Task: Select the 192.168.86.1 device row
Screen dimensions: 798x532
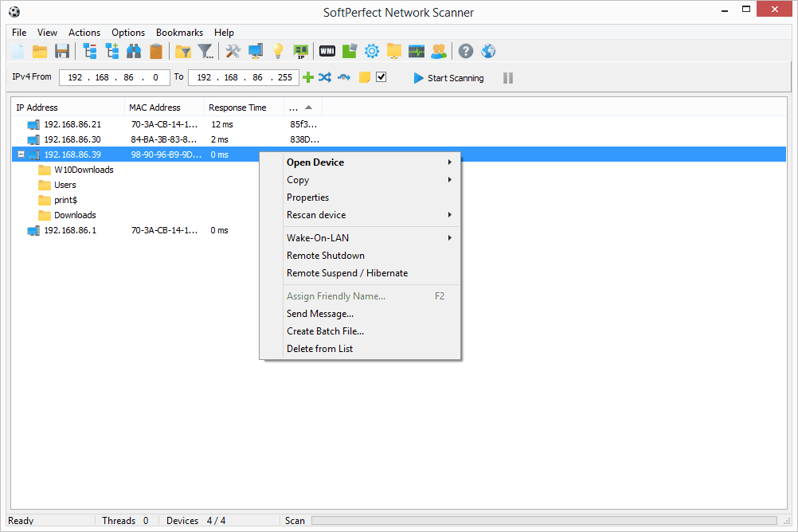Action: 399,230
